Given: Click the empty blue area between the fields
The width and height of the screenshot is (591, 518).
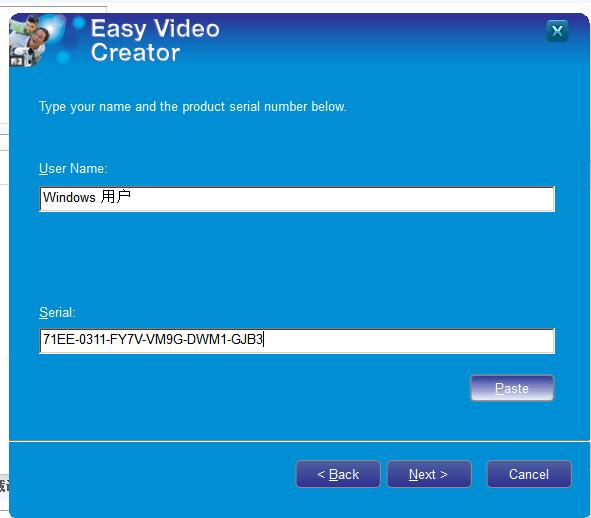Looking at the screenshot, I should click(297, 260).
